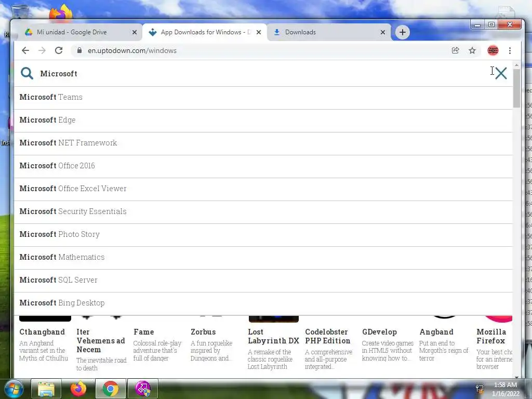
Task: Open the Iter Vehemens ad Necem app
Action: [x=100, y=341]
